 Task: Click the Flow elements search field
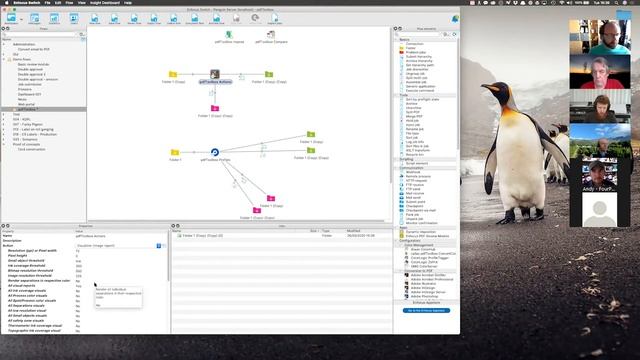418,34
